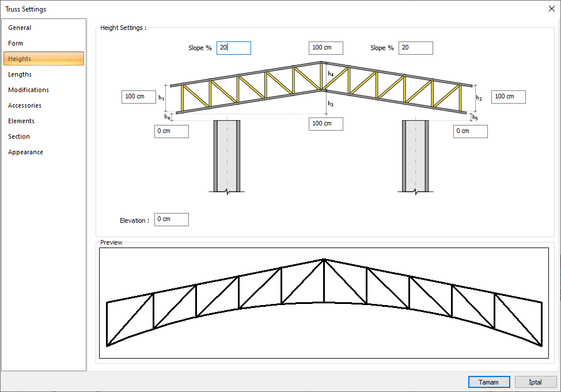561x392 pixels.
Task: Switch to the General settings page
Action: point(20,27)
